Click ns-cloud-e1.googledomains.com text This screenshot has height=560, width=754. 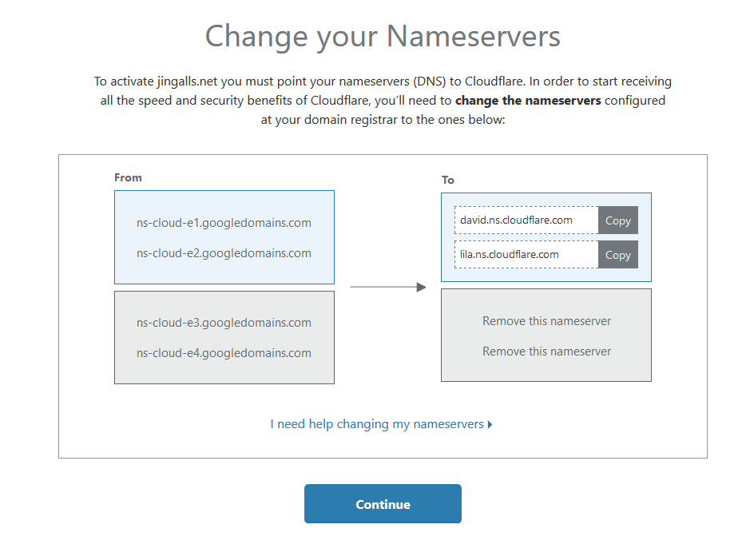click(224, 223)
